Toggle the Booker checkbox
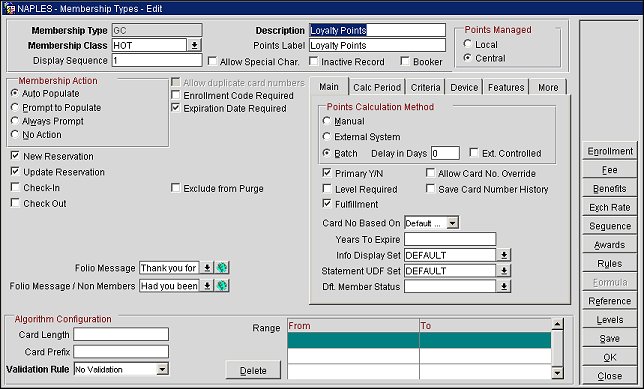The height and width of the screenshot is (389, 644). (x=405, y=61)
